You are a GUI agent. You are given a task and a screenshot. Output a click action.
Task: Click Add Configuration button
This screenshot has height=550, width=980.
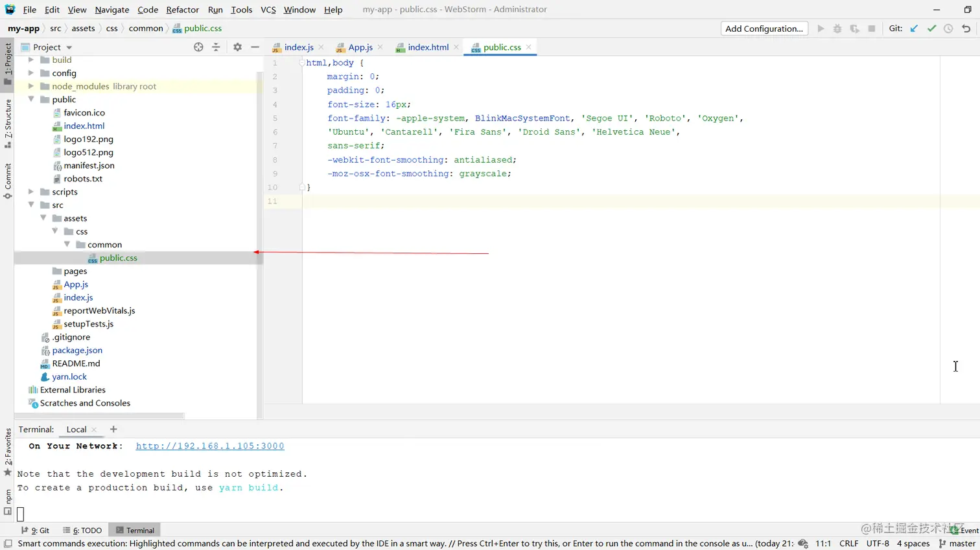coord(764,29)
